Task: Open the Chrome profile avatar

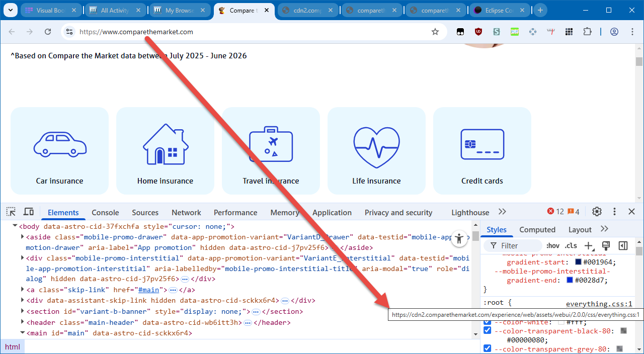Action: [x=614, y=32]
